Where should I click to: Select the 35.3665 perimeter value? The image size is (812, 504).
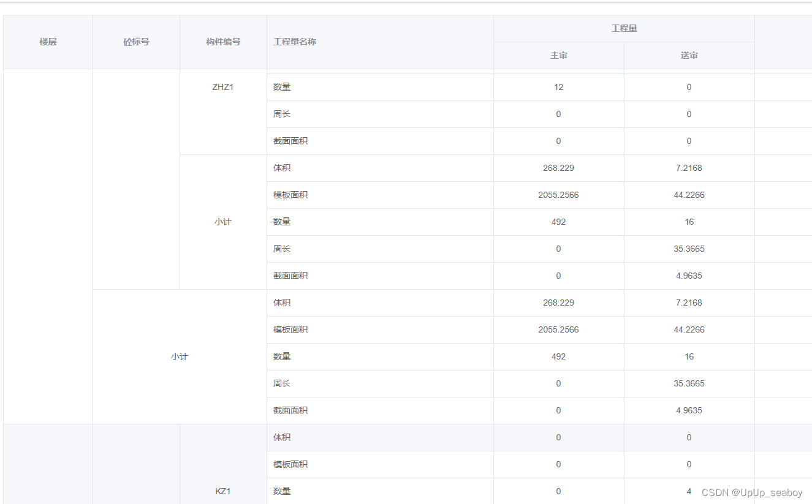click(x=689, y=249)
